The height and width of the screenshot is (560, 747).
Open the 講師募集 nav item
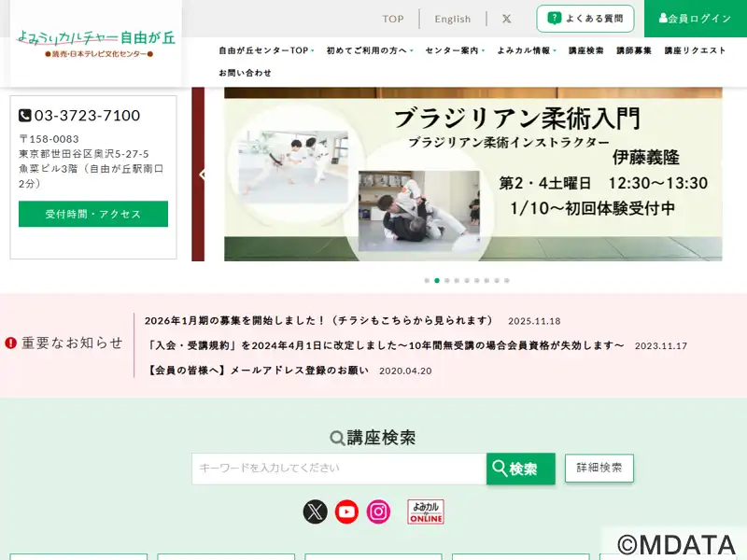634,50
